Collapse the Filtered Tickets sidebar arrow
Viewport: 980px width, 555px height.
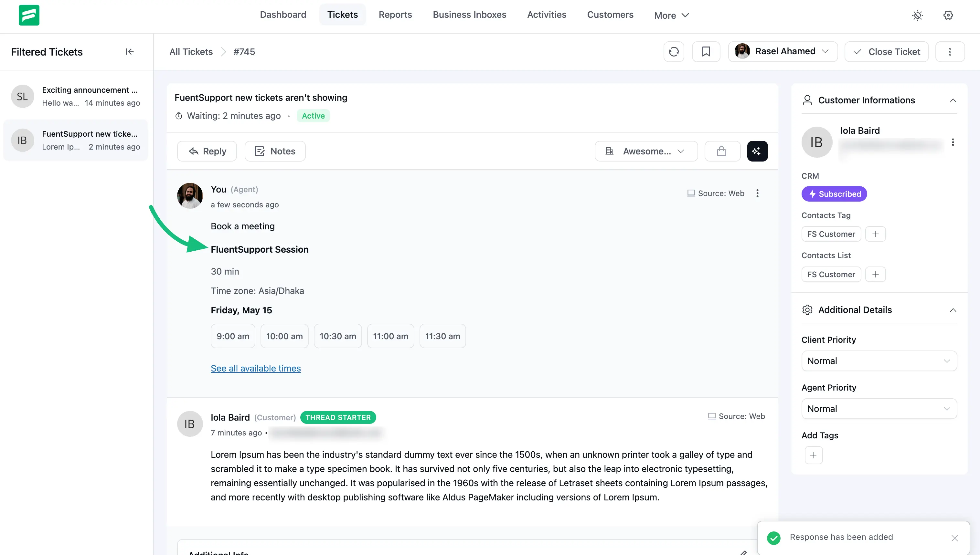point(130,51)
